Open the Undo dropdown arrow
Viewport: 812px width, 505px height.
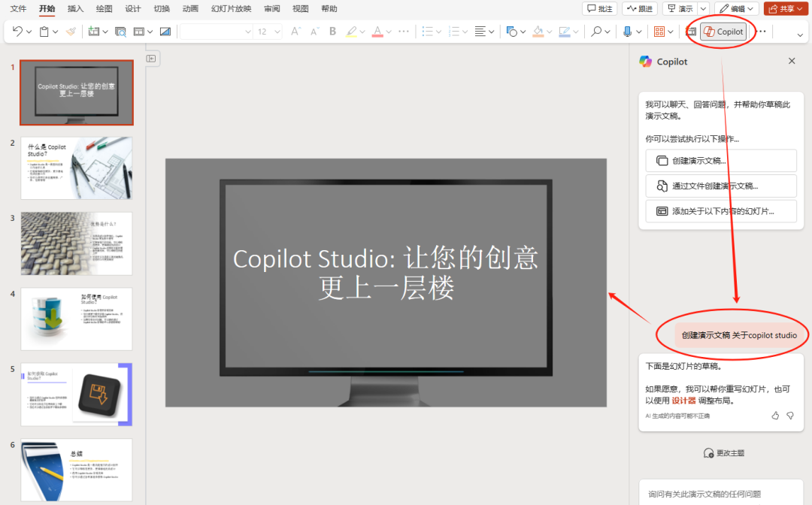pos(29,32)
